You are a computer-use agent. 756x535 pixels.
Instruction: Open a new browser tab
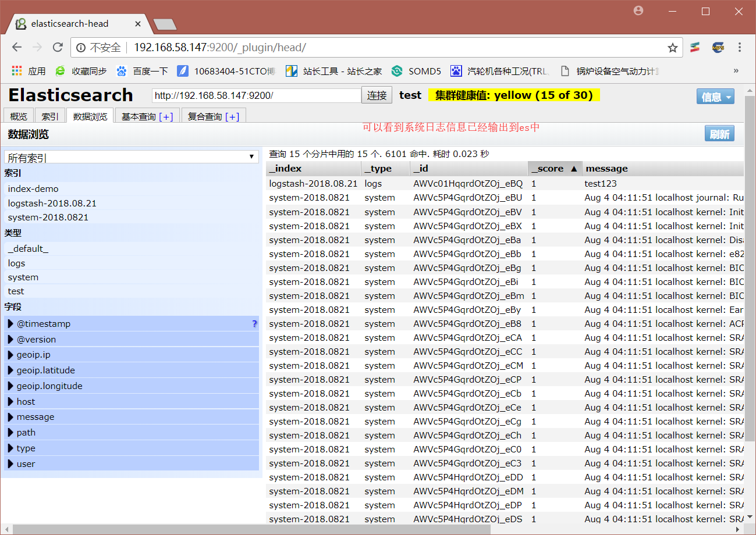165,24
